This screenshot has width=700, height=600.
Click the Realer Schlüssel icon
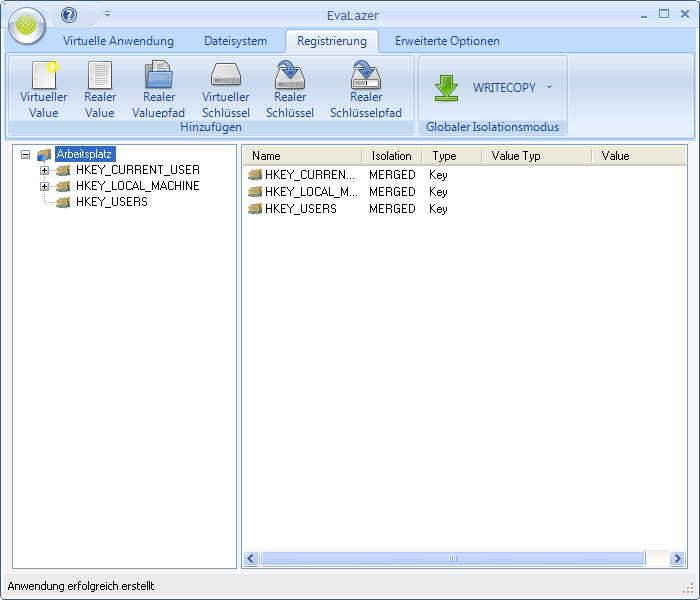coord(290,76)
